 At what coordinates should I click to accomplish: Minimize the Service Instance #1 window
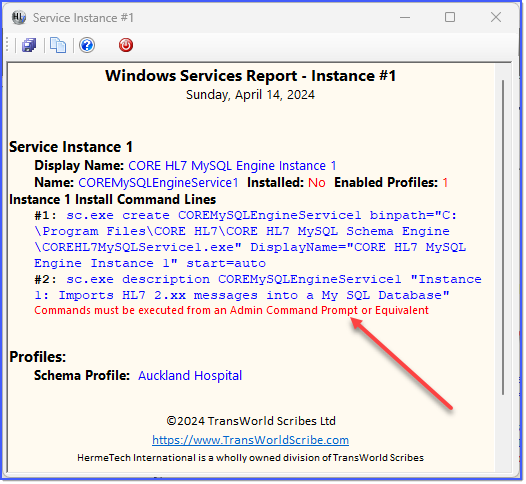(405, 17)
